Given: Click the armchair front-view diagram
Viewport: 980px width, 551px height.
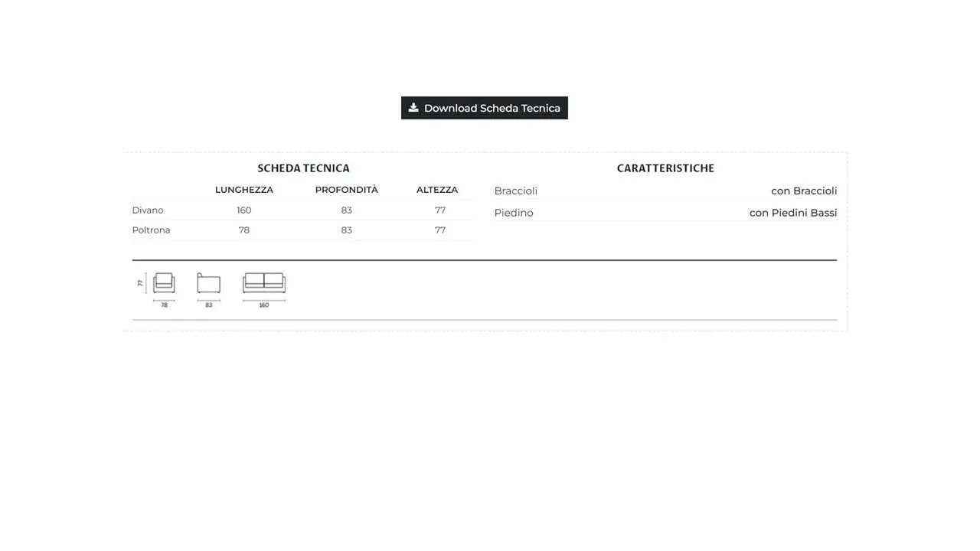Looking at the screenshot, I should coord(164,283).
